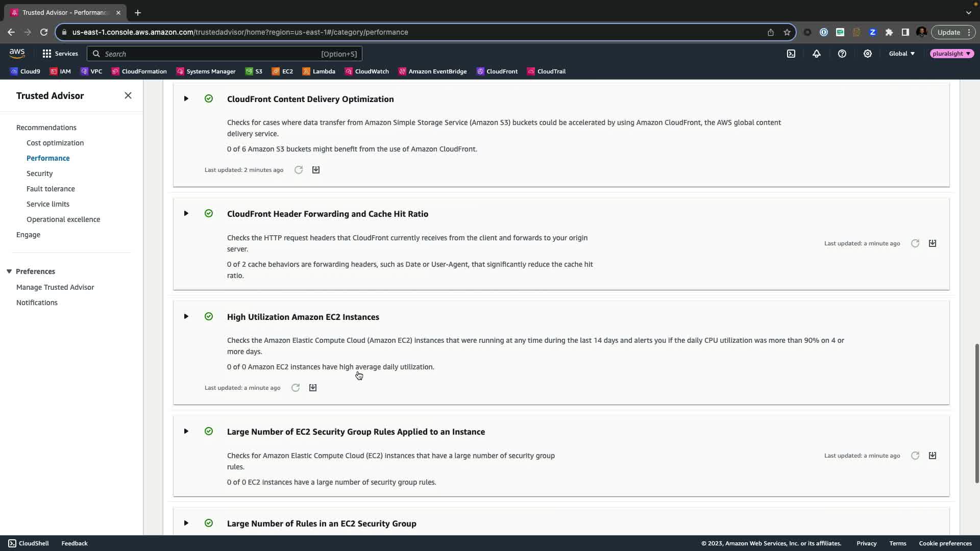Open the AWS notifications bell
Viewport: 980px width, 551px height.
pos(817,54)
